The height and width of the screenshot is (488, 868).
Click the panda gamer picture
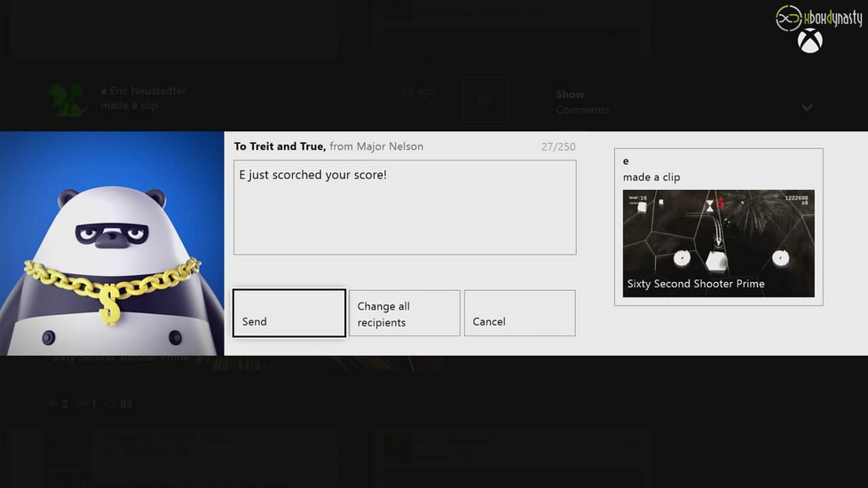[x=112, y=243]
